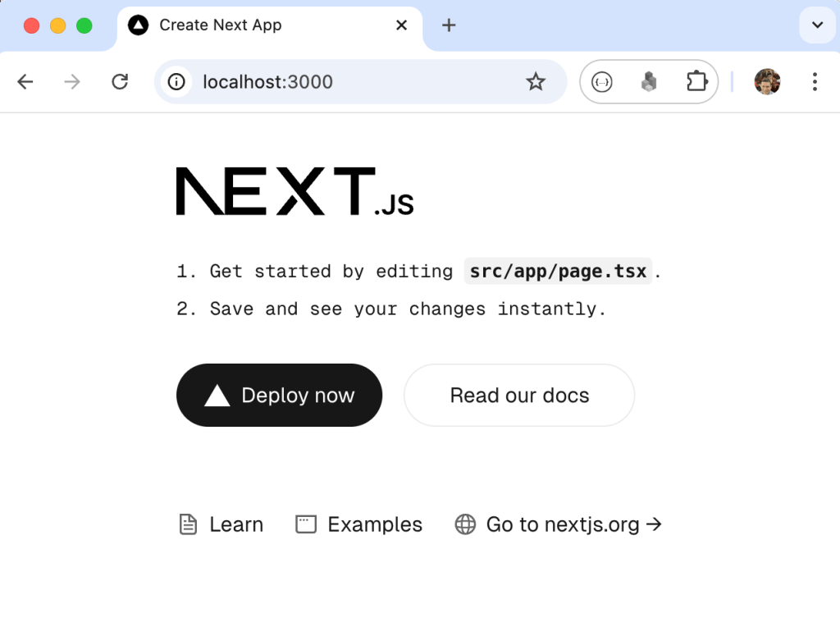Reload the localhost page
Image resolution: width=840 pixels, height=627 pixels.
coord(120,82)
